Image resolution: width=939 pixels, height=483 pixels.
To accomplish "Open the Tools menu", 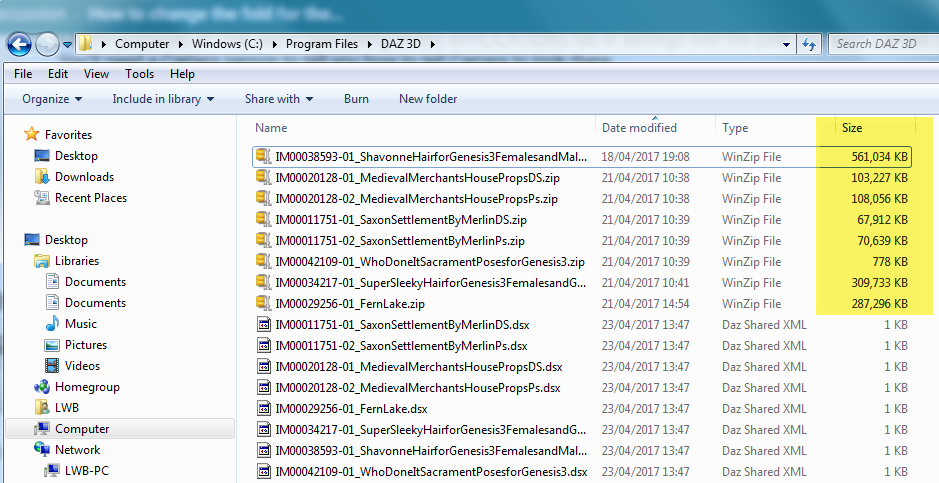I will coord(140,74).
